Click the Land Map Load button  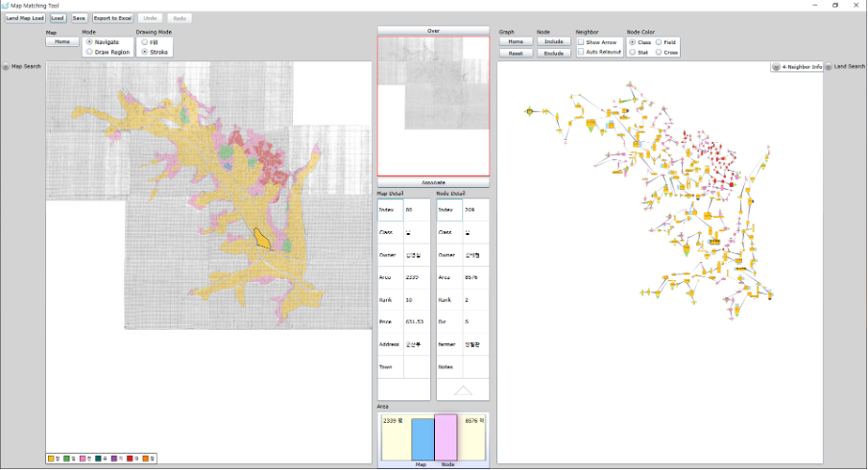click(x=25, y=18)
